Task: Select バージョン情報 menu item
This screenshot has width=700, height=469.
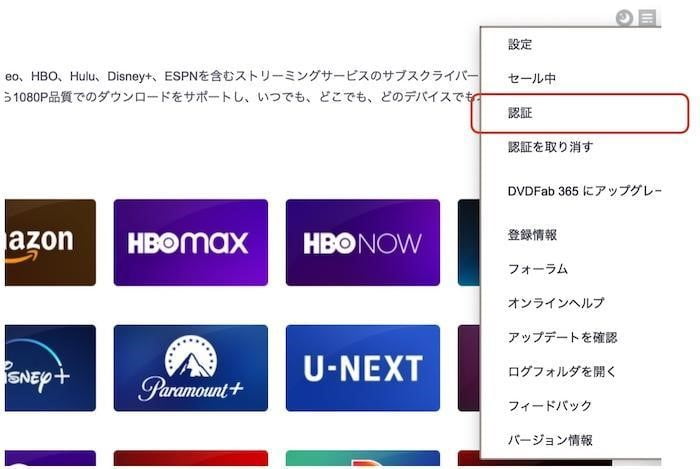Action: tap(550, 440)
